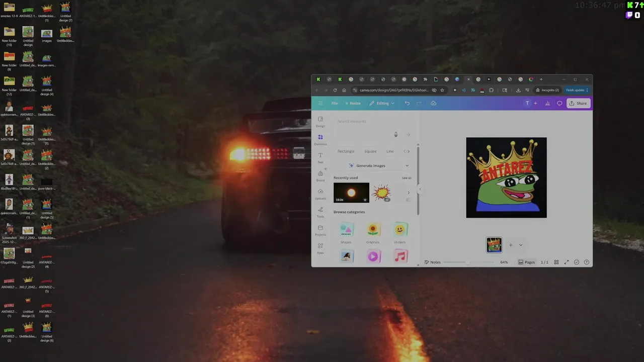Select the New folder (10) desktop icon
The width and height of the screenshot is (644, 362).
[x=9, y=36]
